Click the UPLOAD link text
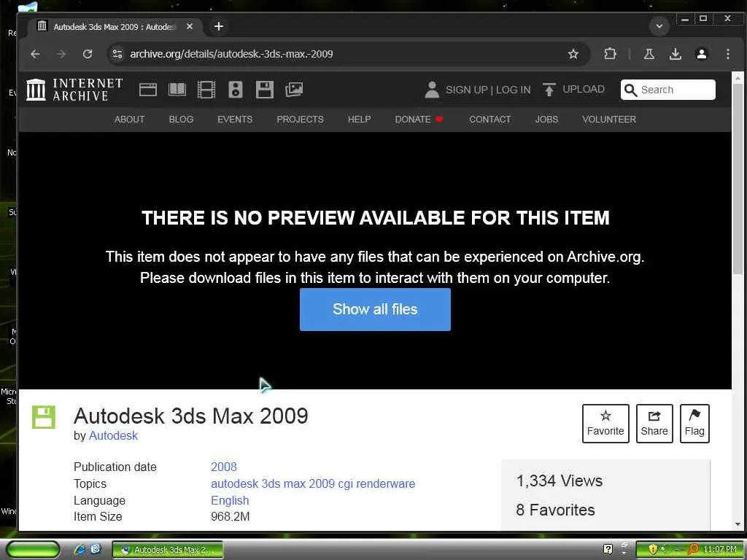 point(583,90)
